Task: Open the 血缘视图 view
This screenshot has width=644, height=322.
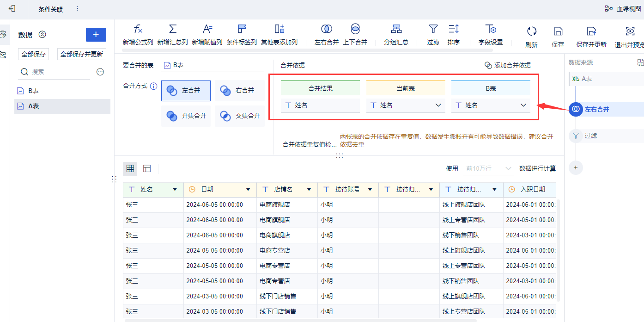Action: pyautogui.click(x=623, y=9)
